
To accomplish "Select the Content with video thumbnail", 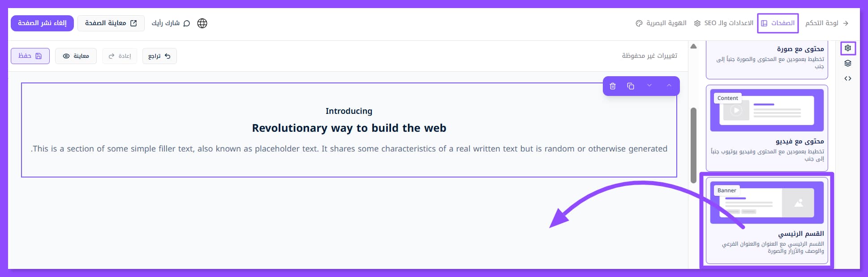I will click(x=767, y=111).
